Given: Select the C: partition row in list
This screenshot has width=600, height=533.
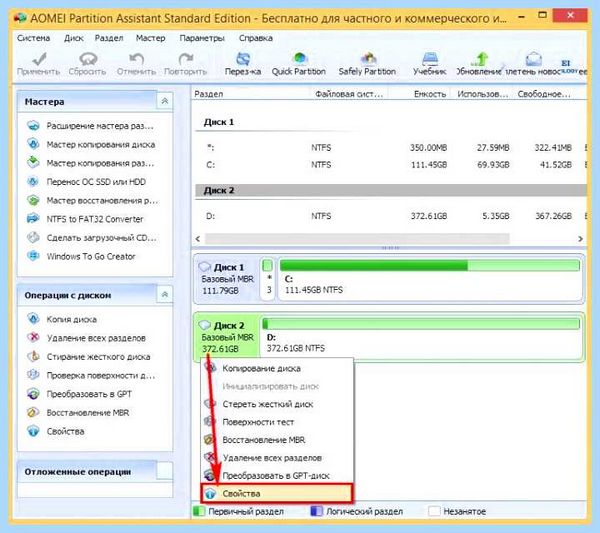Looking at the screenshot, I should (391, 165).
